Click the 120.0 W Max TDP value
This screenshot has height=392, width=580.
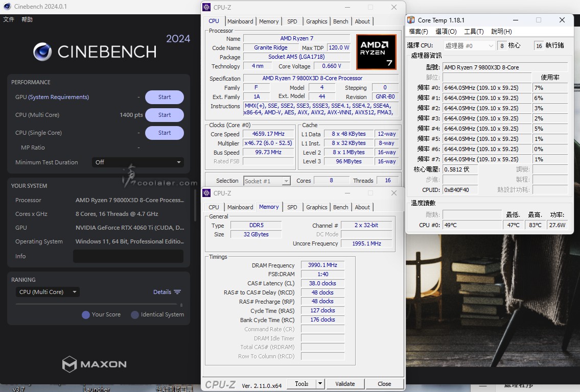339,47
